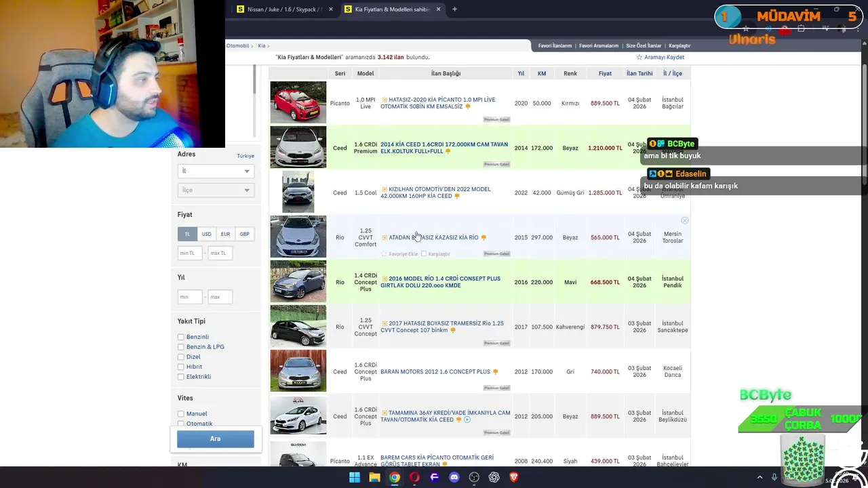This screenshot has width=868, height=488.
Task: Go to Kia breadcrumb
Action: pos(261,45)
